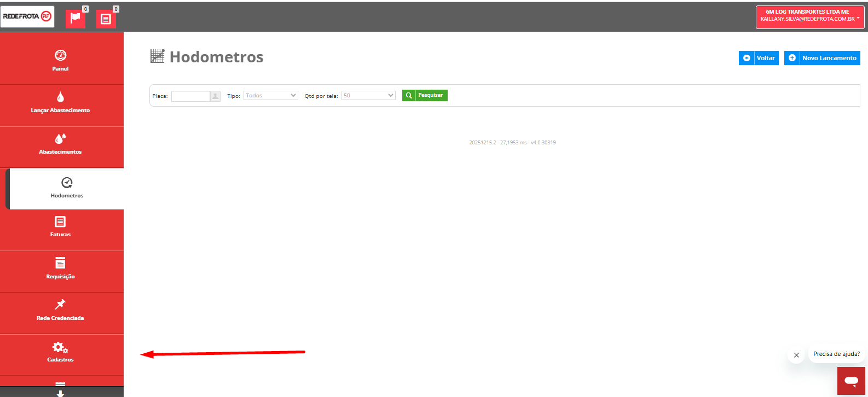Go to Lançar Abastecimento
The image size is (868, 397).
(x=61, y=102)
